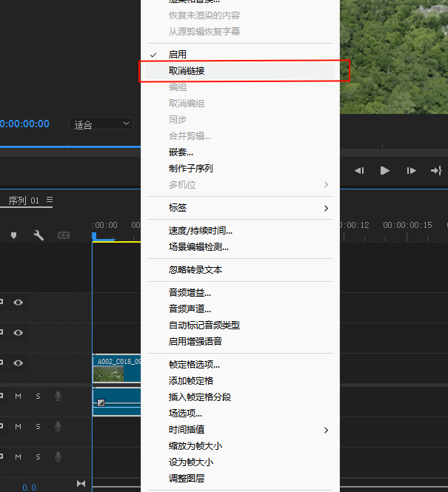Hide the middle video track with eye icon
Image resolution: width=448 pixels, height=492 pixels.
coord(19,333)
